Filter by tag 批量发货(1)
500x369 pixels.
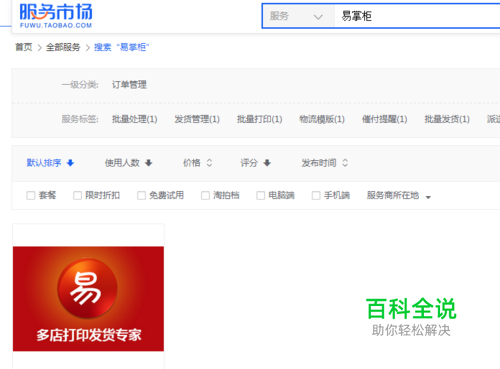(x=447, y=119)
